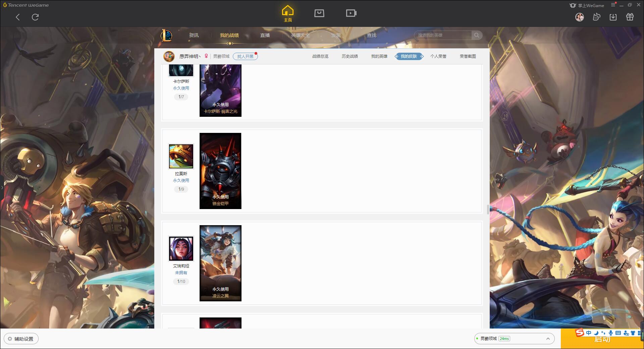Open the 主页 home icon

287,13
